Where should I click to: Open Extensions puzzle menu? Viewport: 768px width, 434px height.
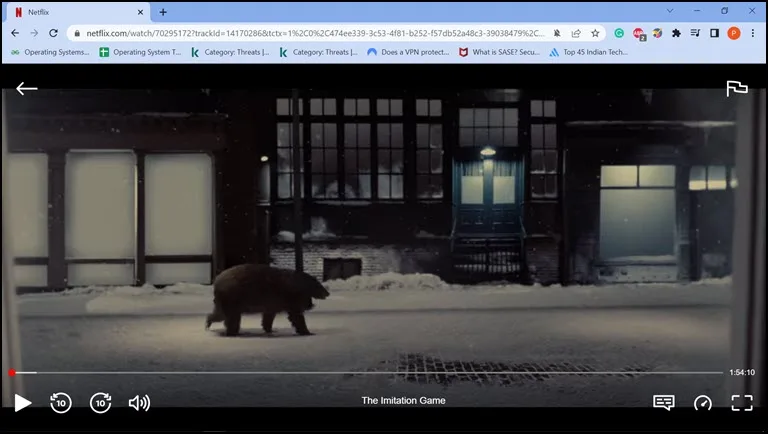point(676,33)
